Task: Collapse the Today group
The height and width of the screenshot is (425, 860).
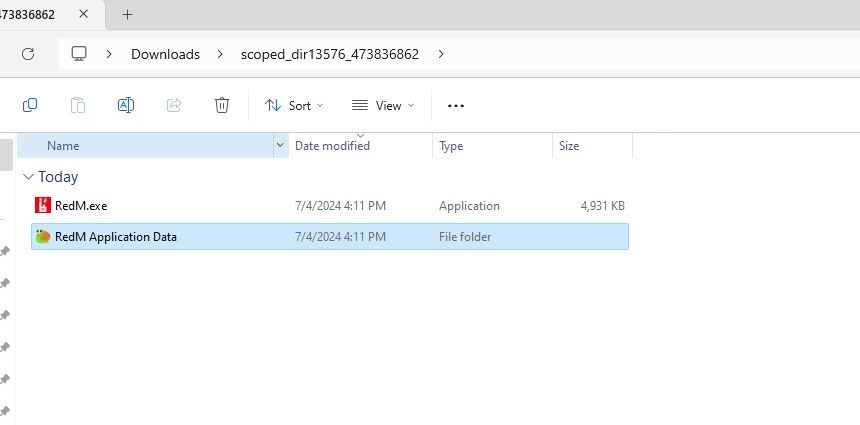Action: (29, 177)
